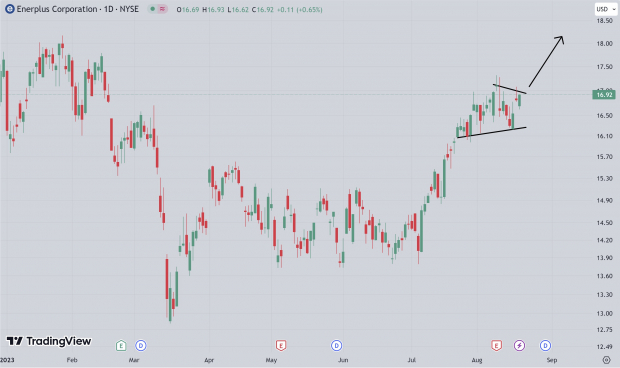Open the USD currency dropdown
Image resolution: width=620 pixels, height=368 pixels.
coord(606,9)
